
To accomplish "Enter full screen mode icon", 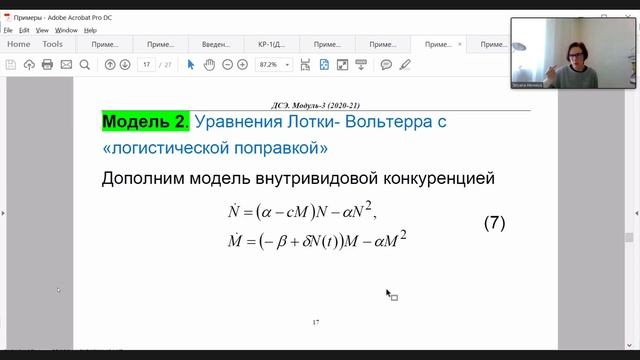I will point(342,64).
